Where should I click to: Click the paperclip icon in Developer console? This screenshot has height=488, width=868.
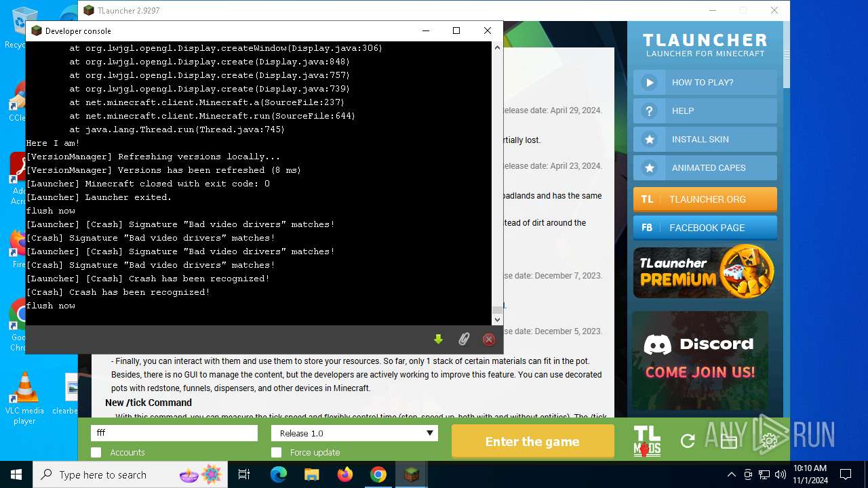point(464,339)
